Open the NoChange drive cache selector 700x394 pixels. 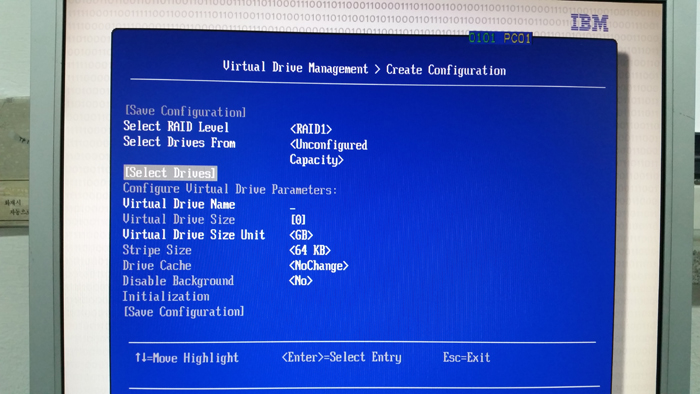[x=318, y=266]
